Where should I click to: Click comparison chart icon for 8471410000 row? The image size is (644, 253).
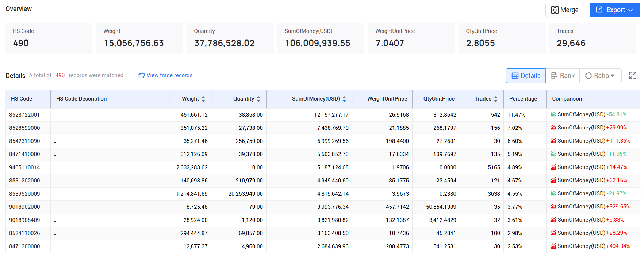(553, 154)
